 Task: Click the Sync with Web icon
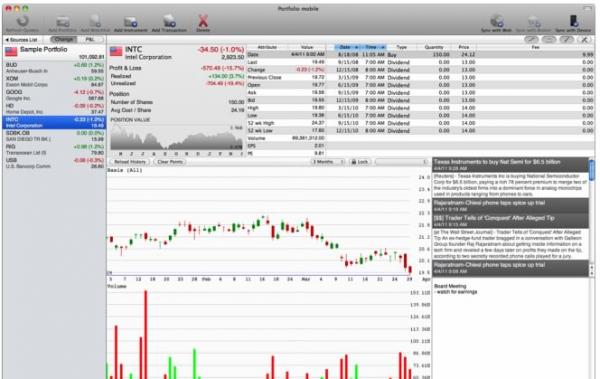pos(496,21)
